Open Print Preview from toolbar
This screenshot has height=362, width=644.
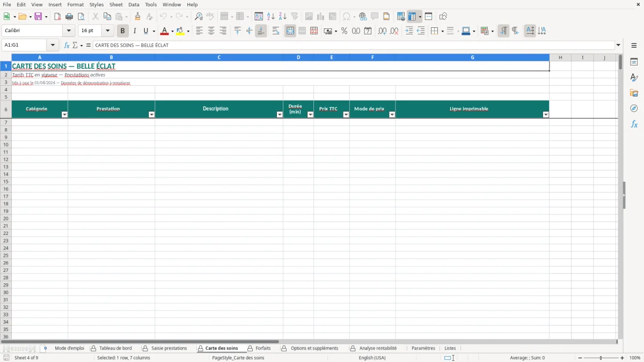point(81,17)
